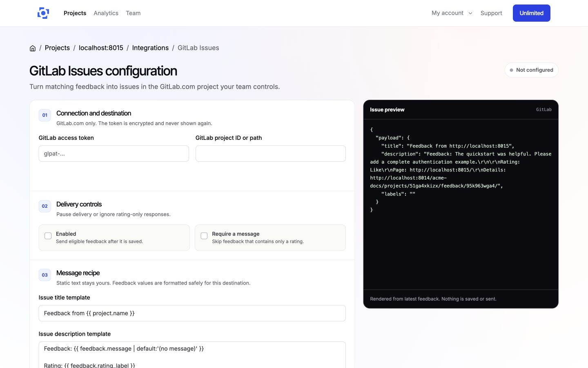This screenshot has width=588, height=368.
Task: Expand the My account dropdown chevron
Action: pyautogui.click(x=470, y=13)
